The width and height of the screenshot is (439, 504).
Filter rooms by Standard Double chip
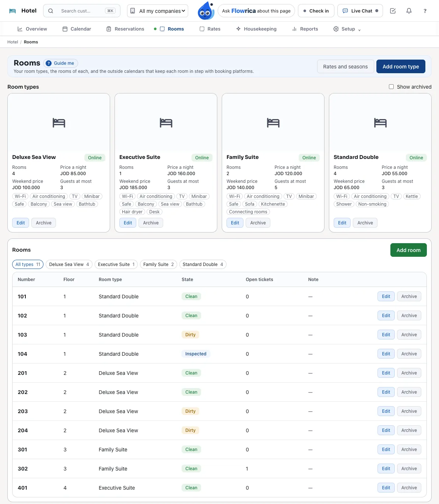click(x=203, y=265)
